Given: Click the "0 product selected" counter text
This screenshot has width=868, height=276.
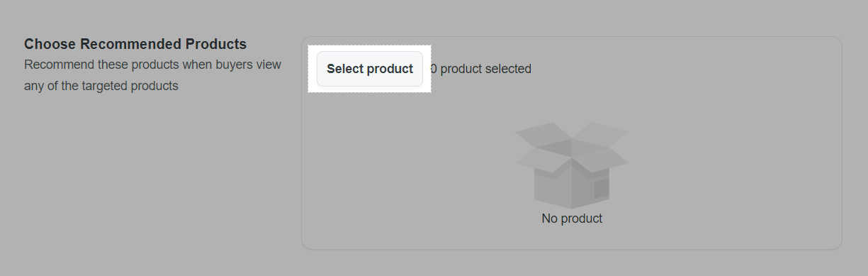Looking at the screenshot, I should [x=481, y=69].
